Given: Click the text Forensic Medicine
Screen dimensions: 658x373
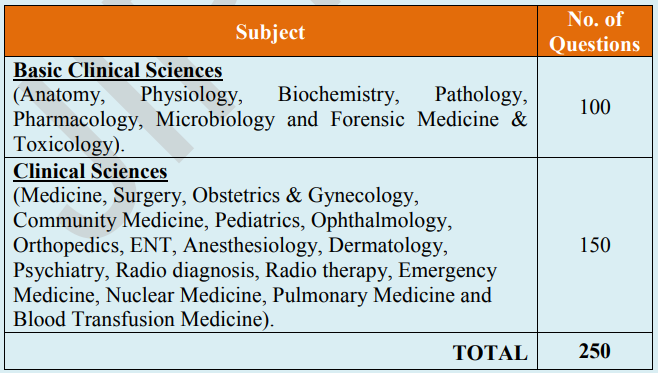Looking at the screenshot, I should pyautogui.click(x=415, y=119).
